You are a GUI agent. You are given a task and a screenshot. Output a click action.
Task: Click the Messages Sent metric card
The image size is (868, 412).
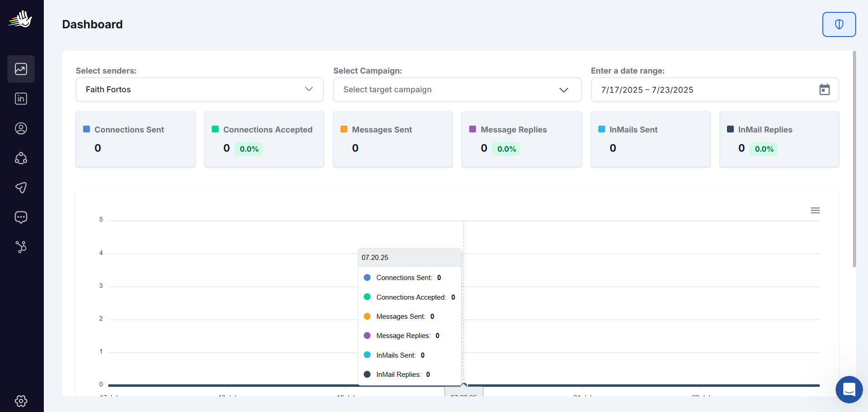coord(392,139)
